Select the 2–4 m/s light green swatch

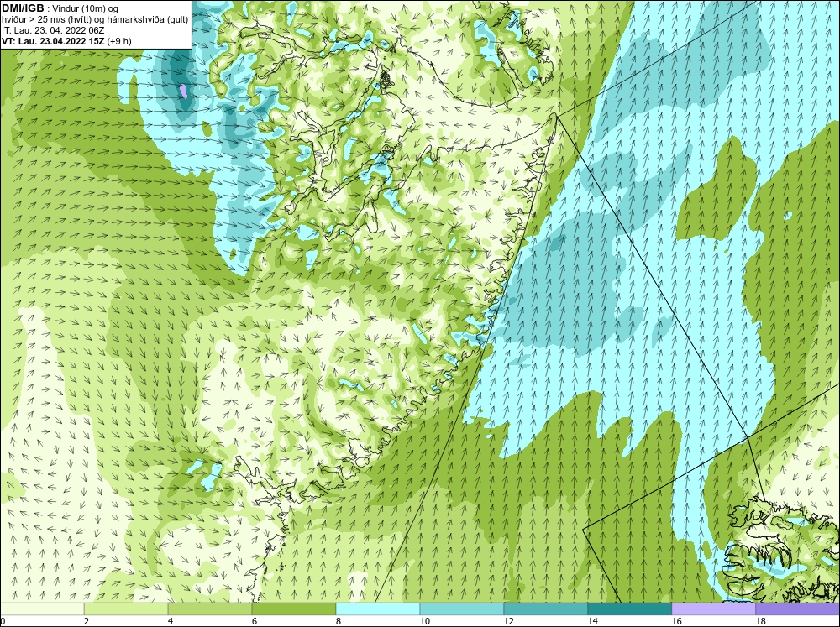pyautogui.click(x=126, y=609)
